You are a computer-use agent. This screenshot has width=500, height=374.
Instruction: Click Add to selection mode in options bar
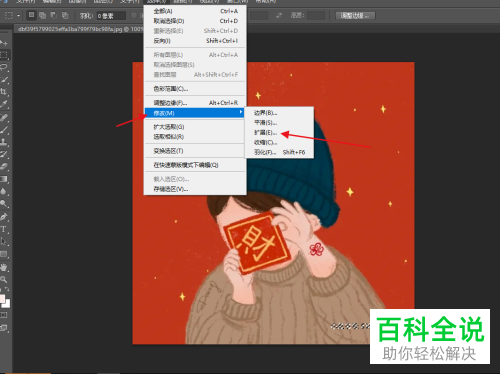[42, 15]
